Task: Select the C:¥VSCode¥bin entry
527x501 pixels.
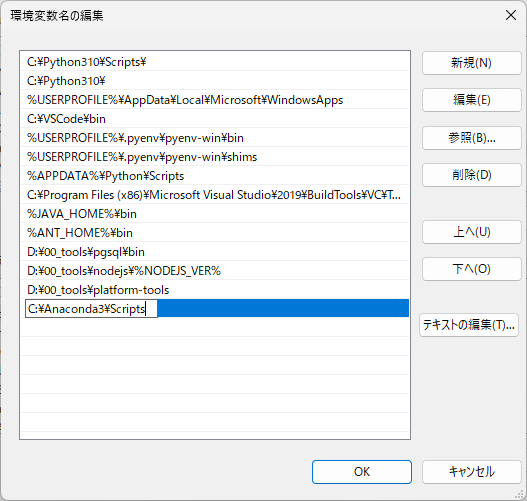Action: [215, 119]
